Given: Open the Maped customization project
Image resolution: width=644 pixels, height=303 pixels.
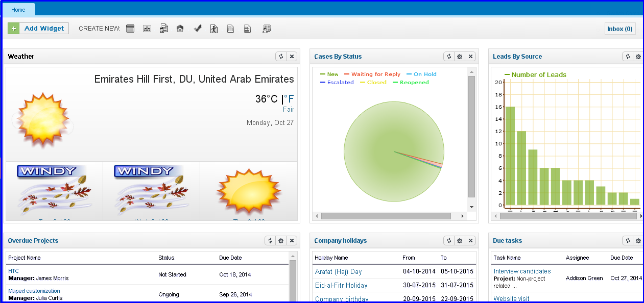Looking at the screenshot, I should (x=34, y=291).
